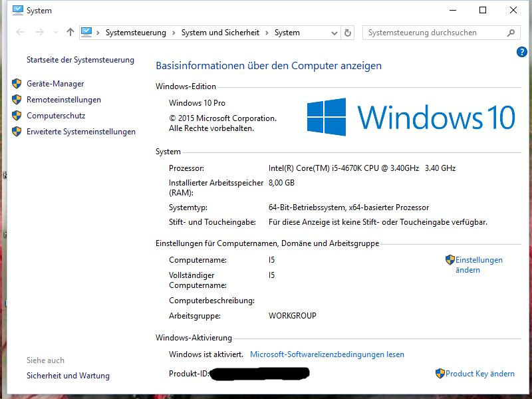
Task: Expand the address bar history dropdown
Action: pyautogui.click(x=334, y=33)
